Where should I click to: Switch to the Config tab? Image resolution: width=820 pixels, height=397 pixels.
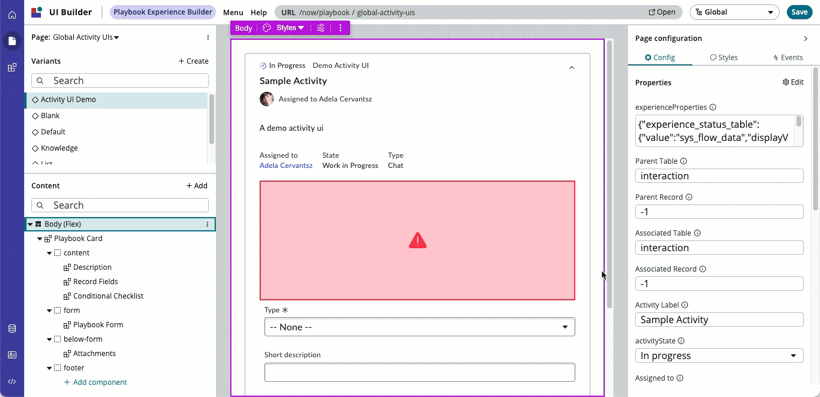(x=660, y=58)
